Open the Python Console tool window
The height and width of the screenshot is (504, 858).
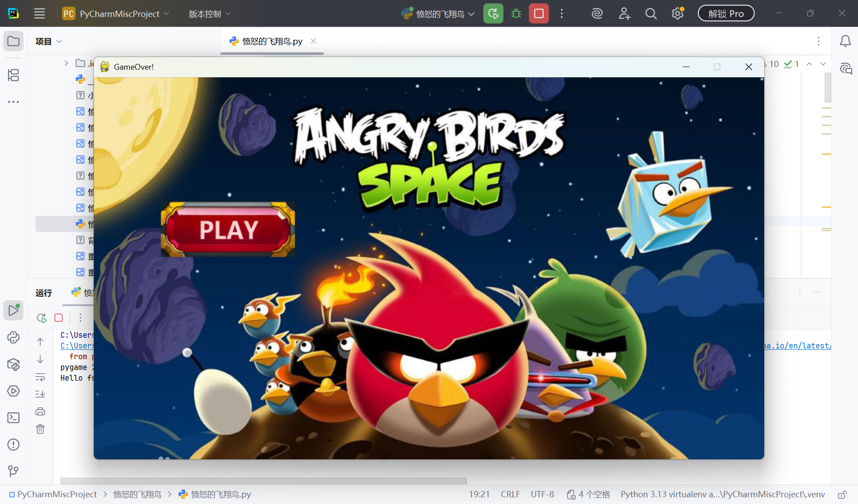(13, 337)
